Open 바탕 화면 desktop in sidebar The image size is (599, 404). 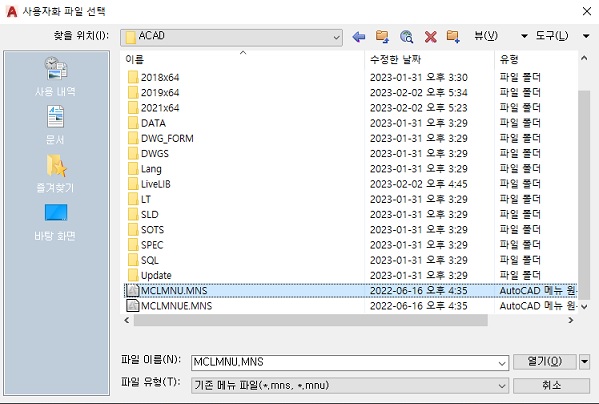(55, 222)
